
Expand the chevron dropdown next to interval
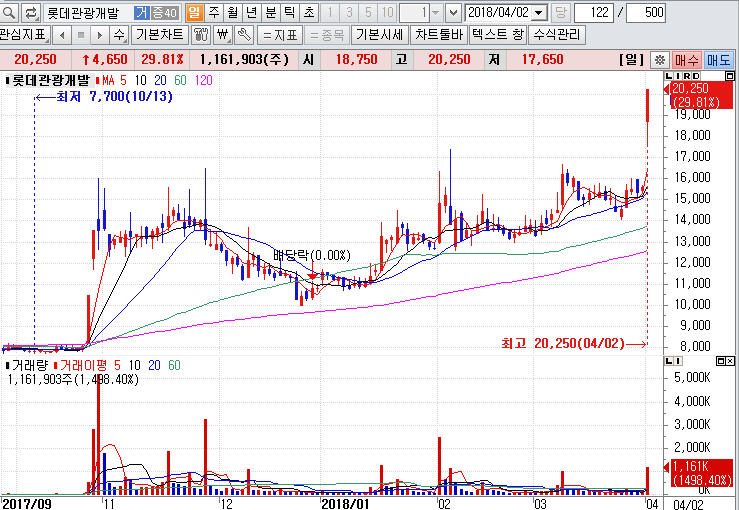pos(453,13)
